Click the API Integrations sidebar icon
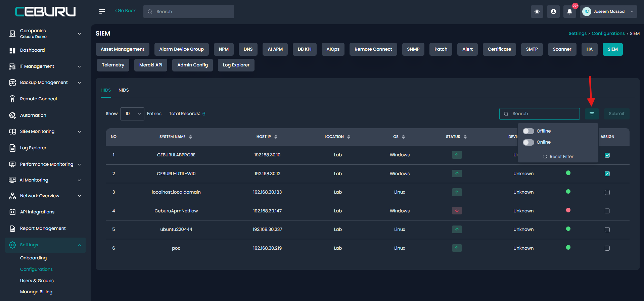Image resolution: width=644 pixels, height=301 pixels. (x=12, y=212)
